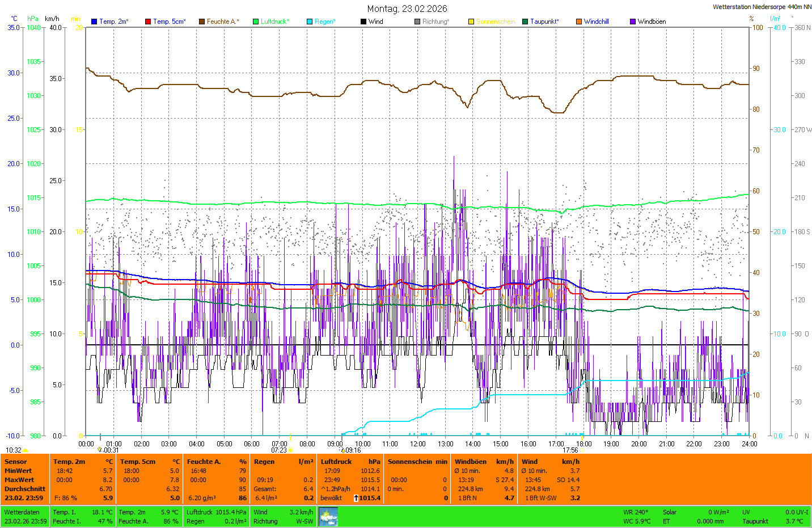The image size is (812, 528).
Task: Click the cloudy weather condition icon
Action: [328, 517]
